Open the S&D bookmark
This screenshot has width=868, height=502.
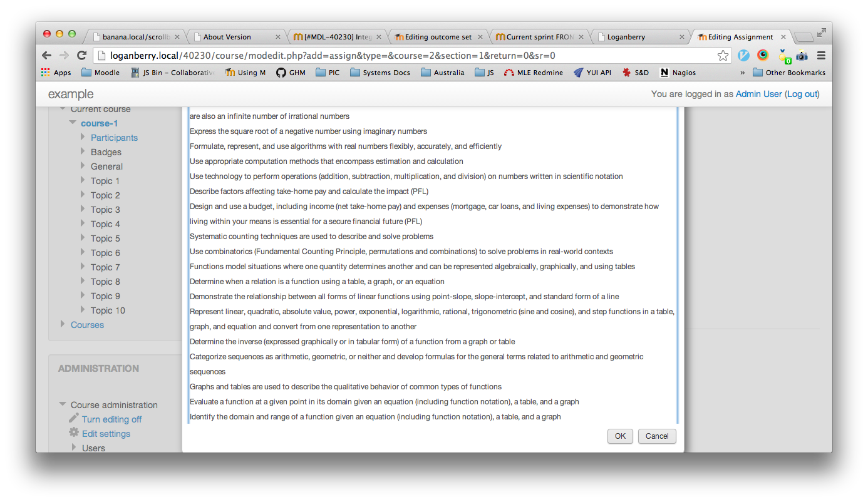coord(635,73)
